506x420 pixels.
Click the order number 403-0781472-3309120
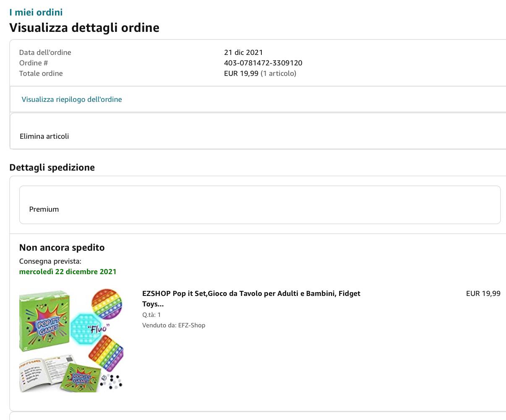click(x=263, y=63)
